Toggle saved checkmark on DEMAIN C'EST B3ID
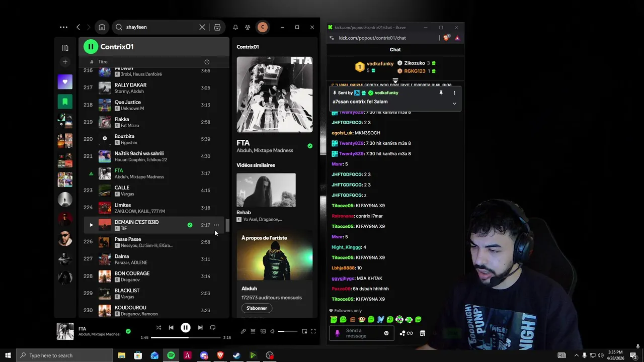The height and width of the screenshot is (362, 644). (x=190, y=225)
